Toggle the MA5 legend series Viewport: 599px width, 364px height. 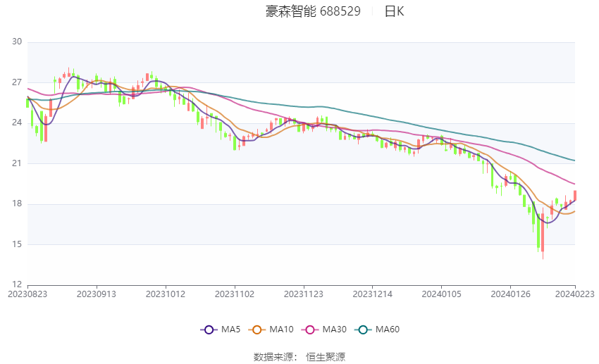click(221, 330)
